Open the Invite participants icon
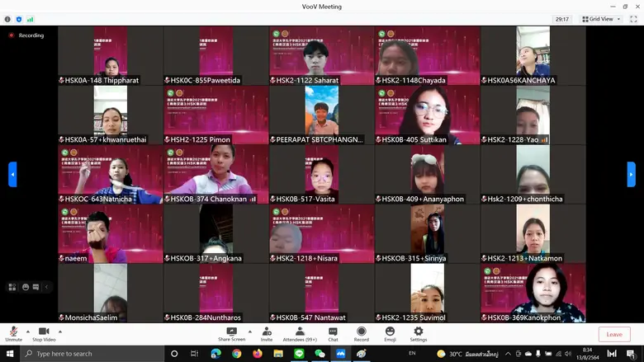Screen dimensions: 644x362 tap(267, 331)
